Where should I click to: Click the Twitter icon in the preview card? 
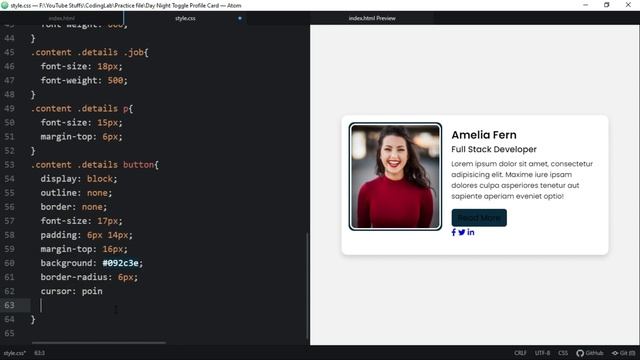click(462, 232)
